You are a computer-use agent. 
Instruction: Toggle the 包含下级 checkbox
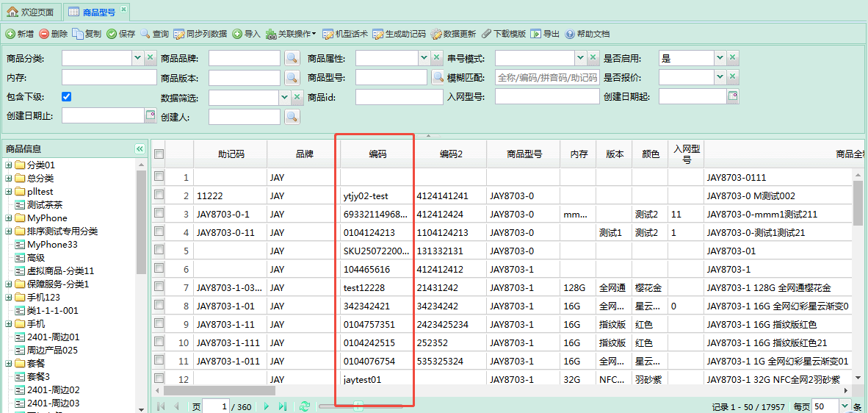(x=67, y=96)
